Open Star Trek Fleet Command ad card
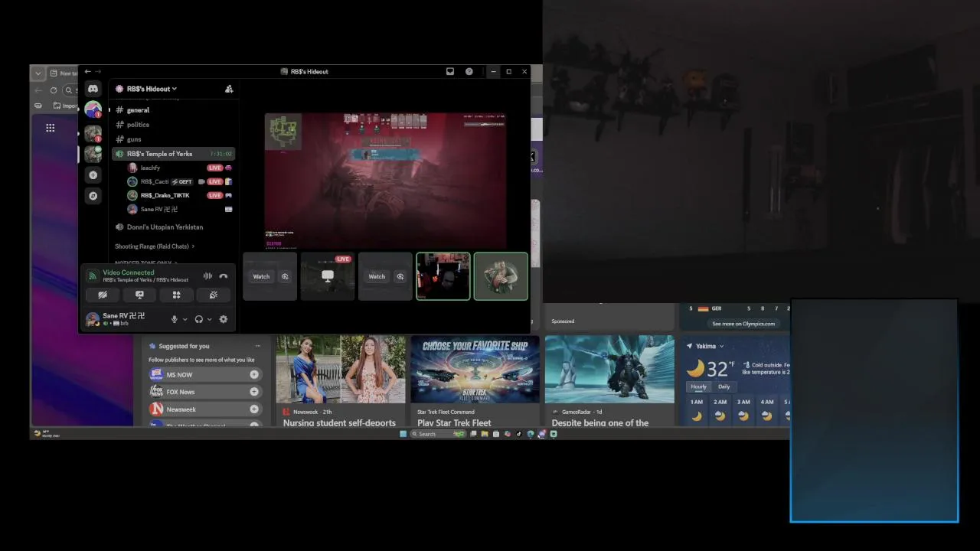The height and width of the screenshot is (551, 980). (x=475, y=381)
